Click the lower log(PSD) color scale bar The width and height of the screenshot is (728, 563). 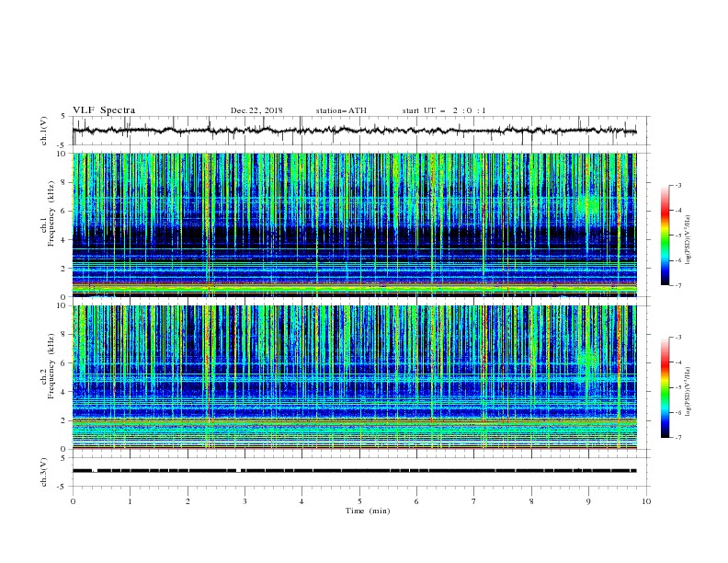665,387
